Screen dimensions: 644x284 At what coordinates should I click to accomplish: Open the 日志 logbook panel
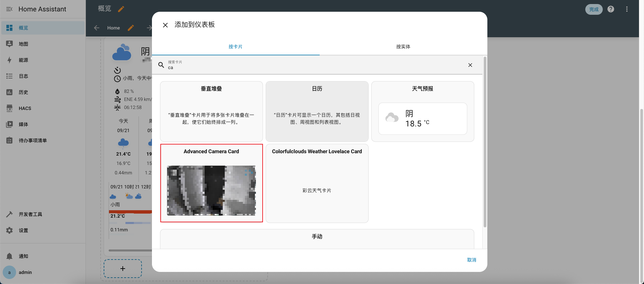(x=23, y=76)
